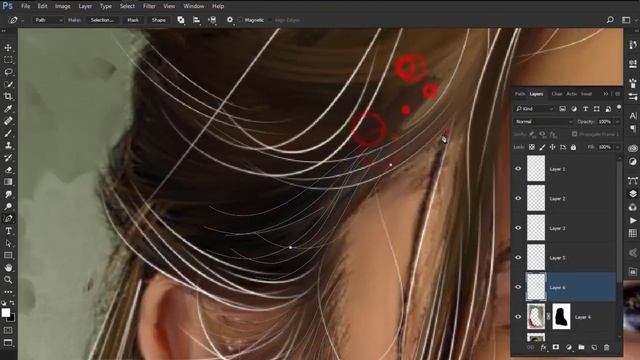This screenshot has width=640, height=360.
Task: Hide Layer 6 with its eye icon
Action: pyautogui.click(x=518, y=287)
